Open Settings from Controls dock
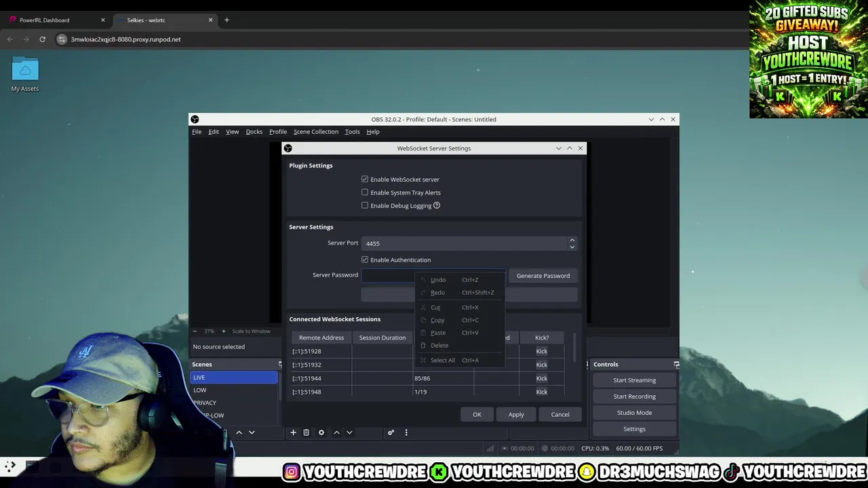 [x=635, y=429]
